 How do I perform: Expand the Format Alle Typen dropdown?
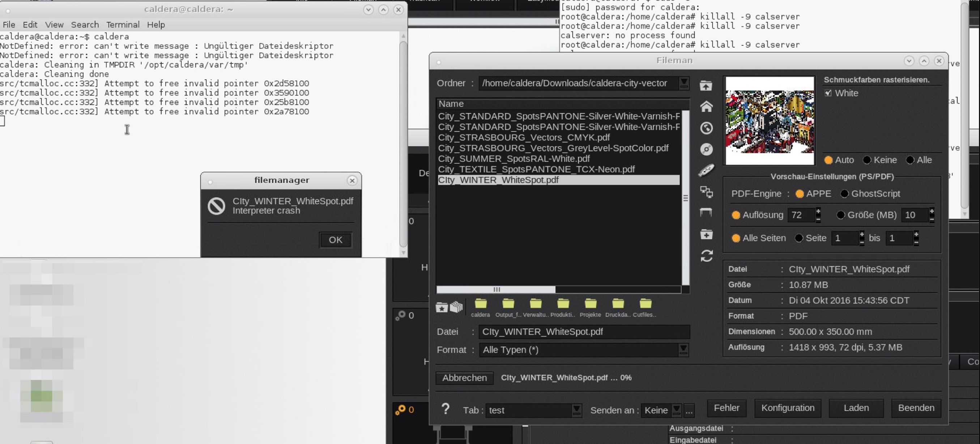coord(683,350)
